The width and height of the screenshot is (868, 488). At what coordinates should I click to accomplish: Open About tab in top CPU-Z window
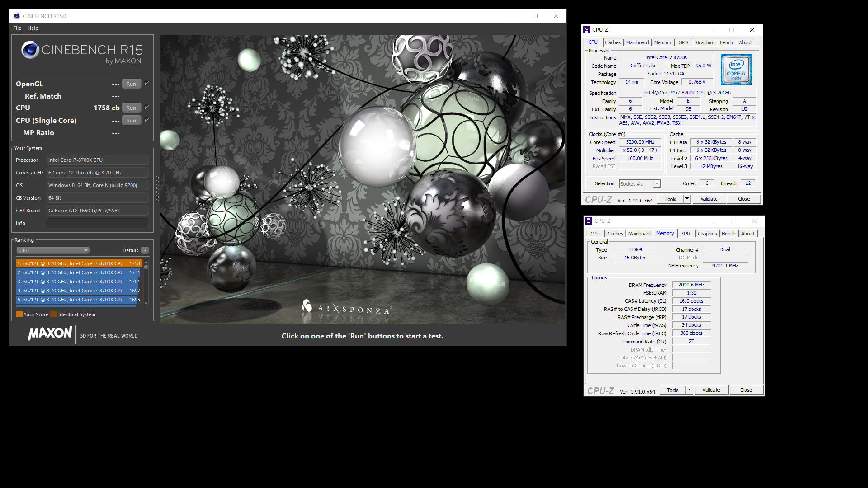click(x=746, y=42)
